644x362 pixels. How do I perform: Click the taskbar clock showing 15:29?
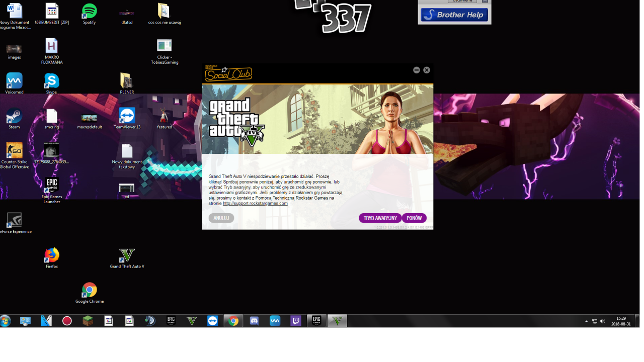pos(621,321)
